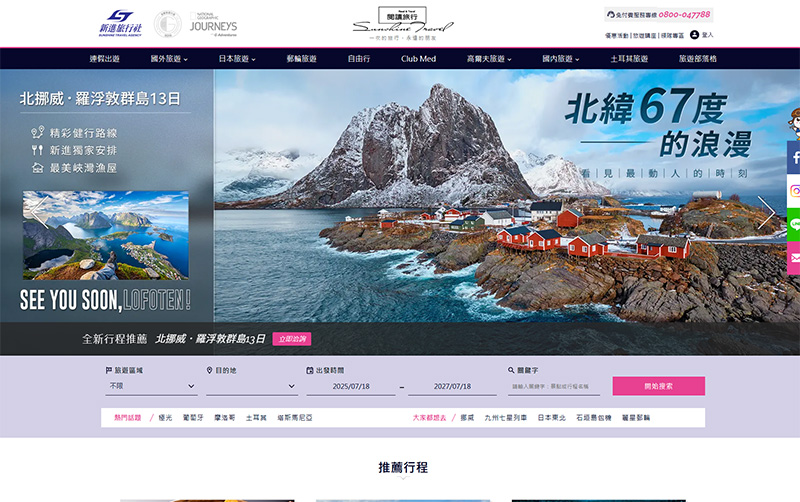Advance to next banner slide arrow
The width and height of the screenshot is (800, 502).
coord(766,212)
